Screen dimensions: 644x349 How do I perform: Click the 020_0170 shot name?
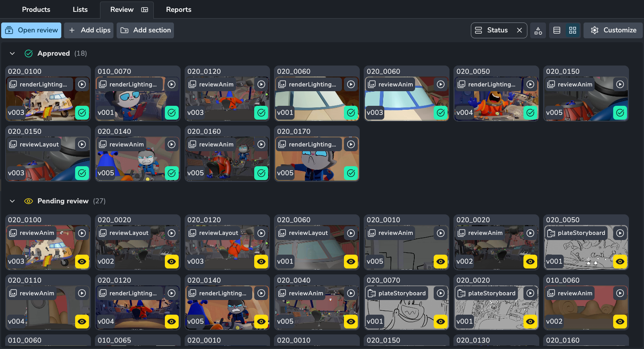[x=294, y=131]
